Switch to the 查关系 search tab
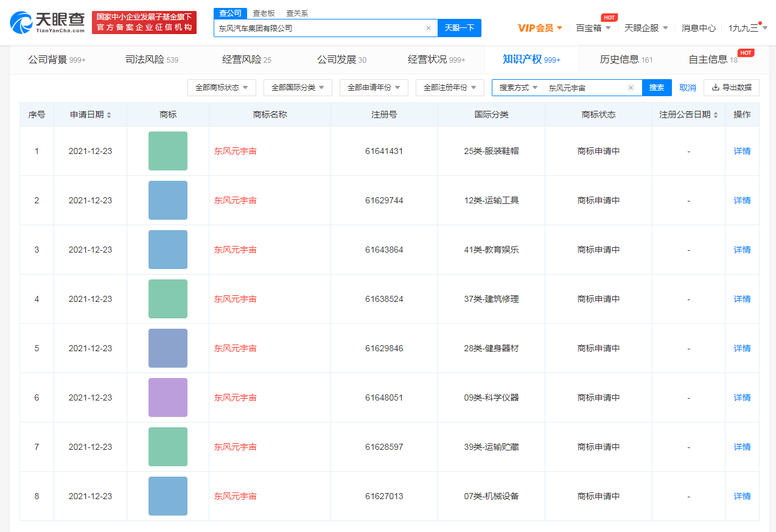This screenshot has height=532, width=776. tap(297, 13)
